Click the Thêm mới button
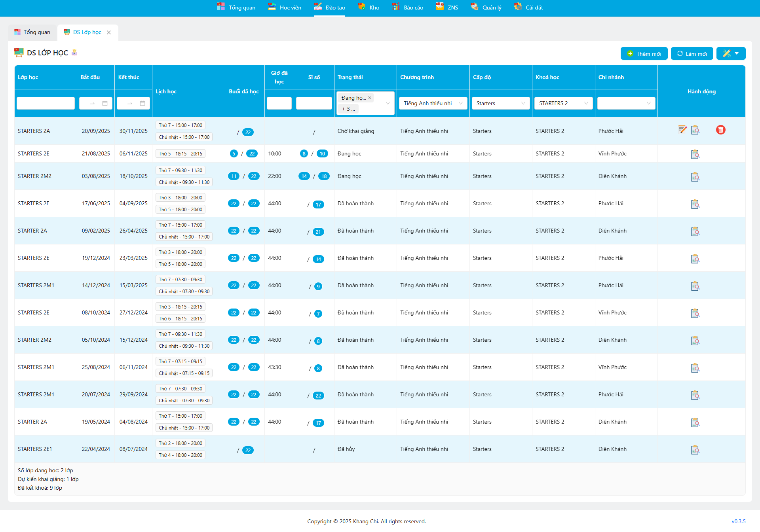Screen dimensions: 760x532 pos(644,53)
